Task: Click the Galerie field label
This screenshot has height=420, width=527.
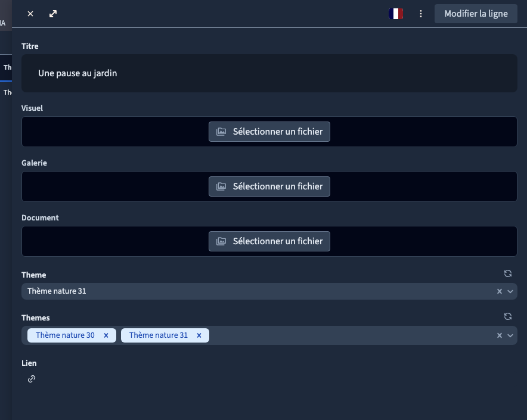Action: coord(35,163)
